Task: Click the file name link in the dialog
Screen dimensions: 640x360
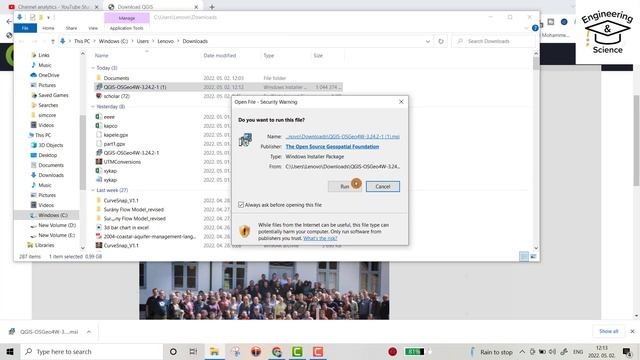Action: [x=342, y=137]
